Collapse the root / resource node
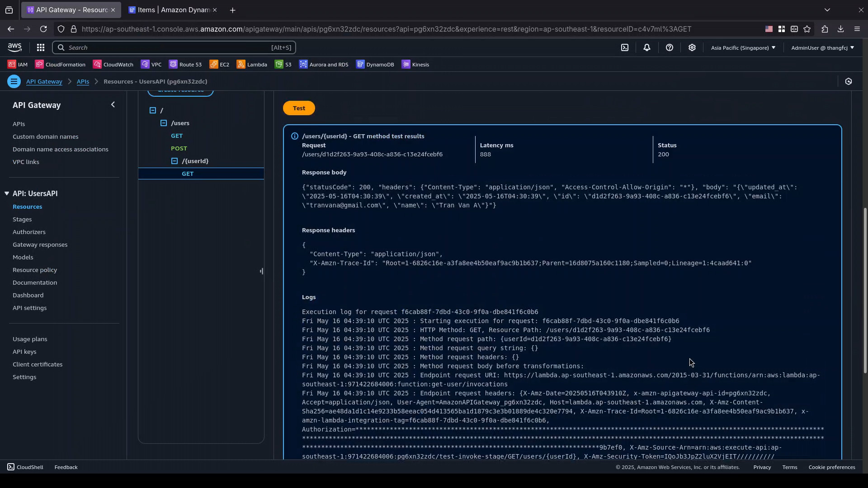This screenshot has width=868, height=488. point(153,110)
